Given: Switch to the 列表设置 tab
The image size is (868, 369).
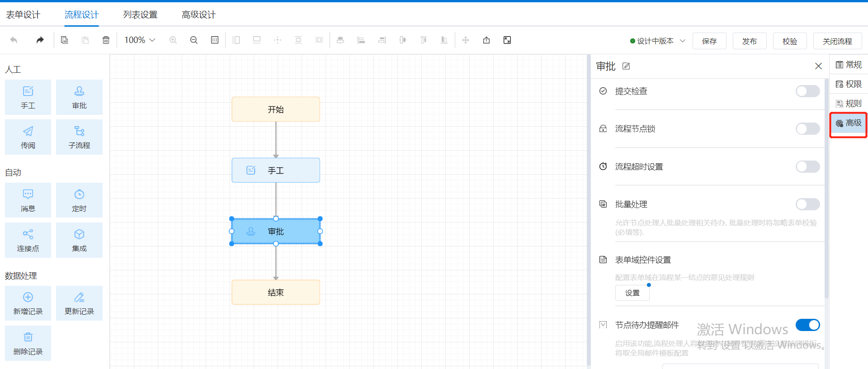Looking at the screenshot, I should pyautogui.click(x=140, y=14).
